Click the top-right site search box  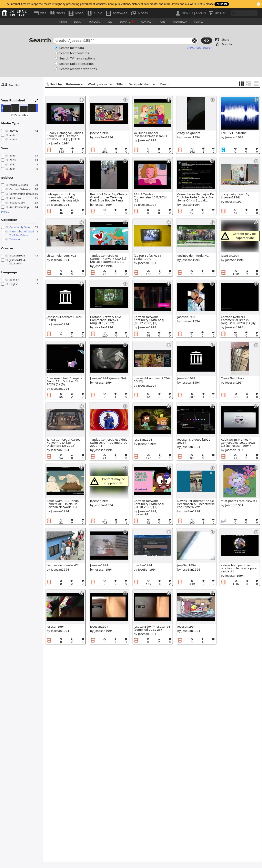[244, 13]
